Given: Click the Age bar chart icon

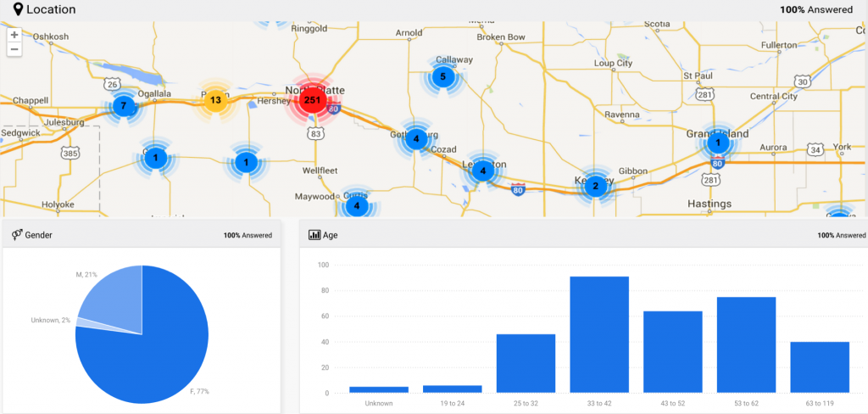Looking at the screenshot, I should [x=314, y=234].
